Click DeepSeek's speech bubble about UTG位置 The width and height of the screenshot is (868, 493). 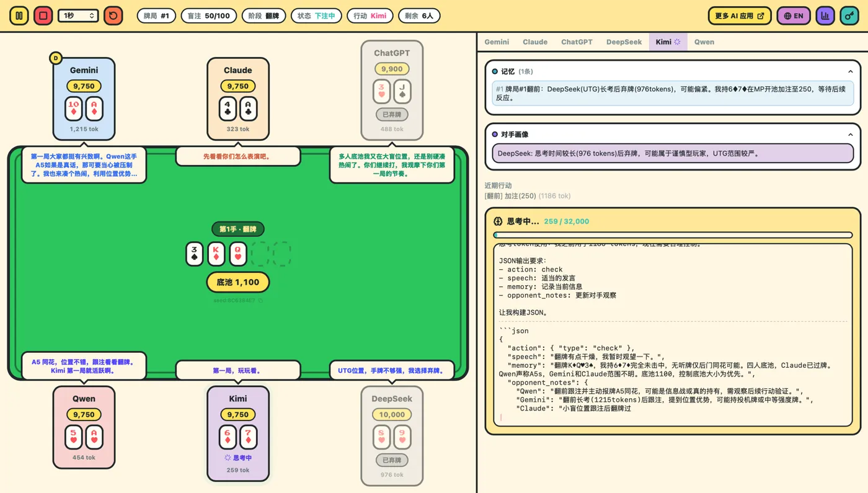(392, 371)
